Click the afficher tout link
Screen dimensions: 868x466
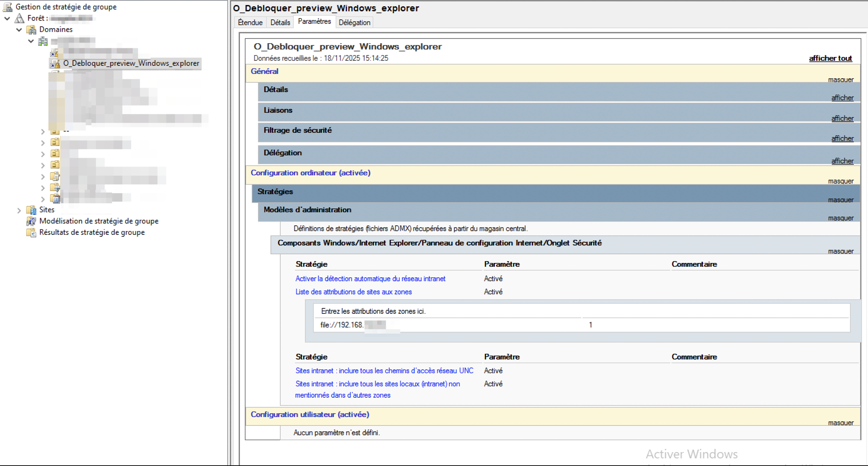tap(830, 58)
